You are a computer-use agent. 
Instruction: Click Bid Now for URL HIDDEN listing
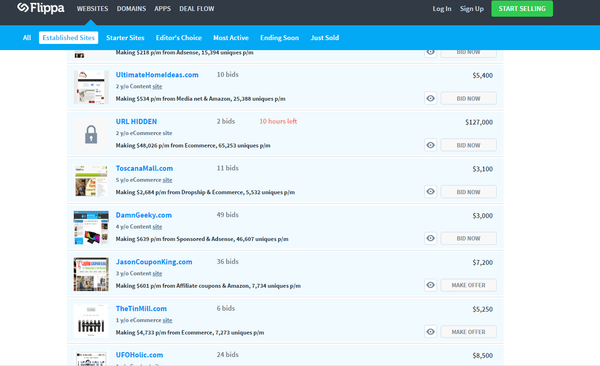pyautogui.click(x=468, y=145)
